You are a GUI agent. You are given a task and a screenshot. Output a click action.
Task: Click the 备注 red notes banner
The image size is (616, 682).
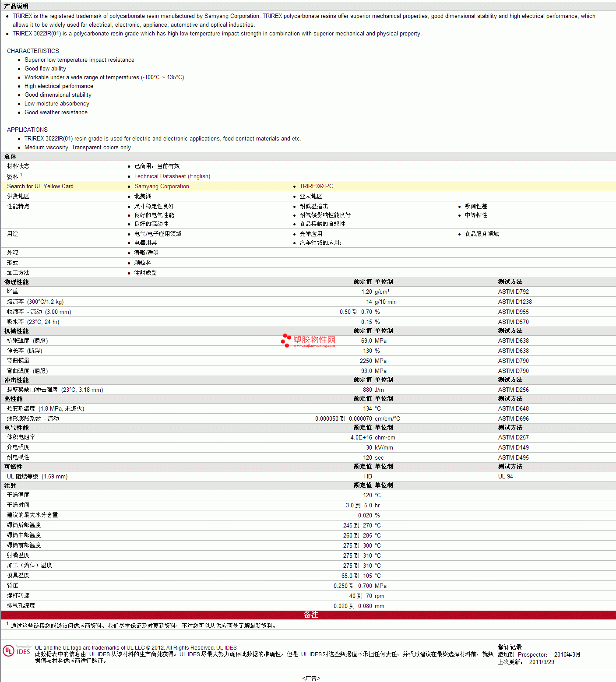pos(308,615)
